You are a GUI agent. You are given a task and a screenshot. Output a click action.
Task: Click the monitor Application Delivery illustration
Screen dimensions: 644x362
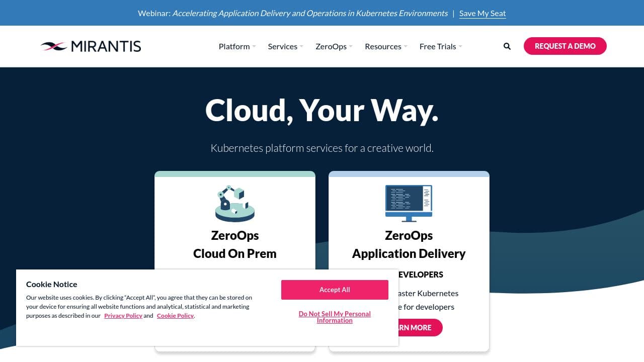pyautogui.click(x=409, y=203)
